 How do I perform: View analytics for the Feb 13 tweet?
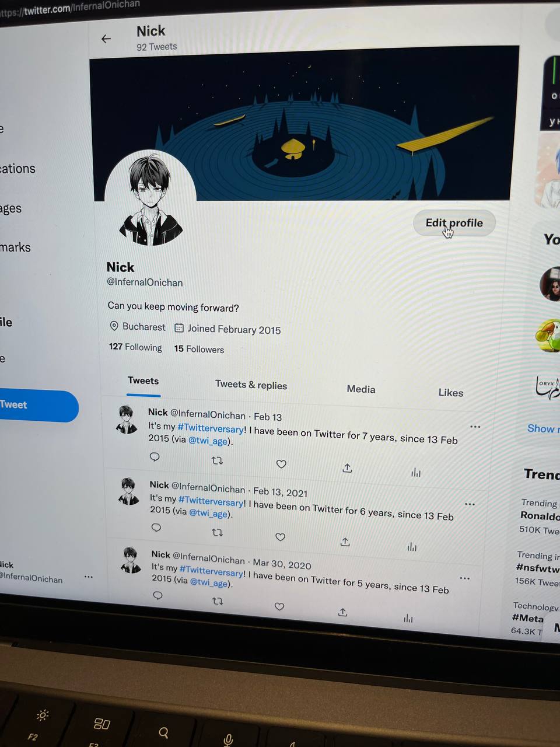[415, 472]
